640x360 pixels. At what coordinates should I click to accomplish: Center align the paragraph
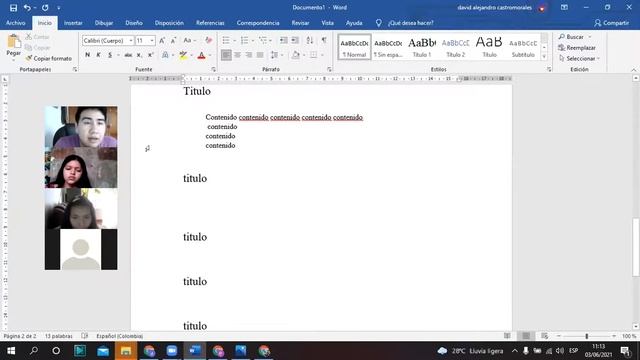(x=237, y=55)
